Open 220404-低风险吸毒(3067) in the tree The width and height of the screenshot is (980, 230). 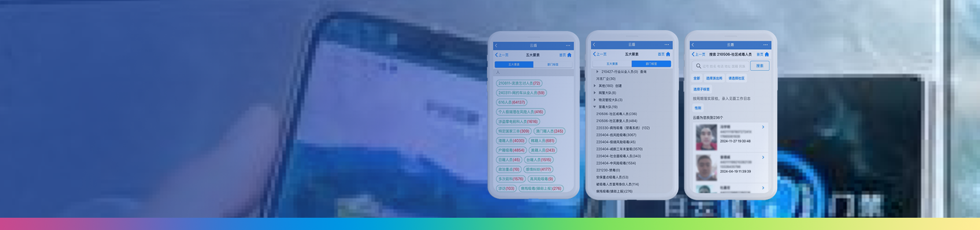pyautogui.click(x=616, y=135)
